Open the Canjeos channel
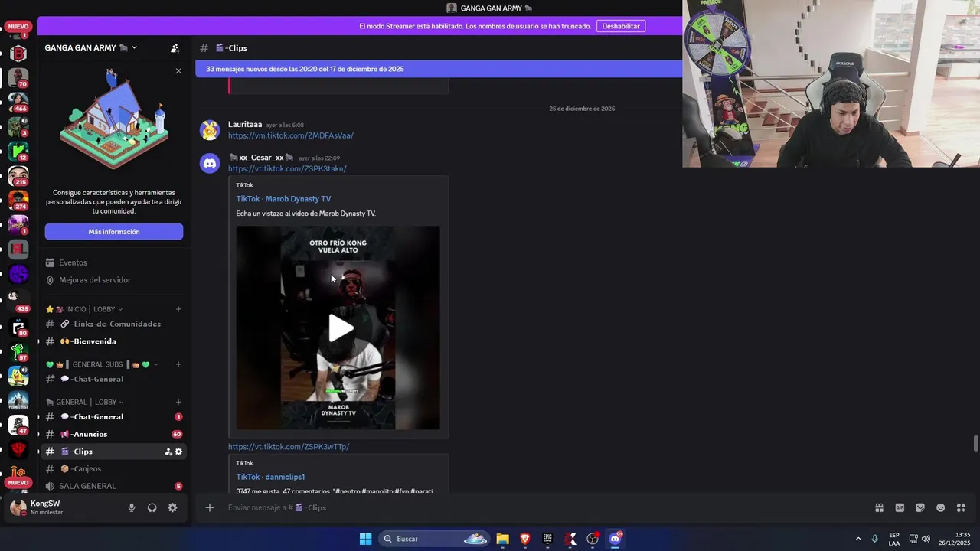 pyautogui.click(x=113, y=468)
